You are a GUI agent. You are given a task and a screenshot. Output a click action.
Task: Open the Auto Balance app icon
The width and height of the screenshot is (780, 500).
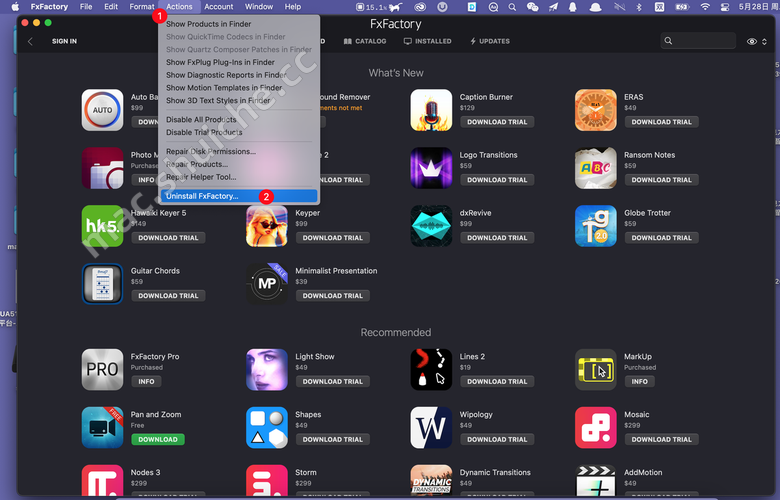[102, 110]
